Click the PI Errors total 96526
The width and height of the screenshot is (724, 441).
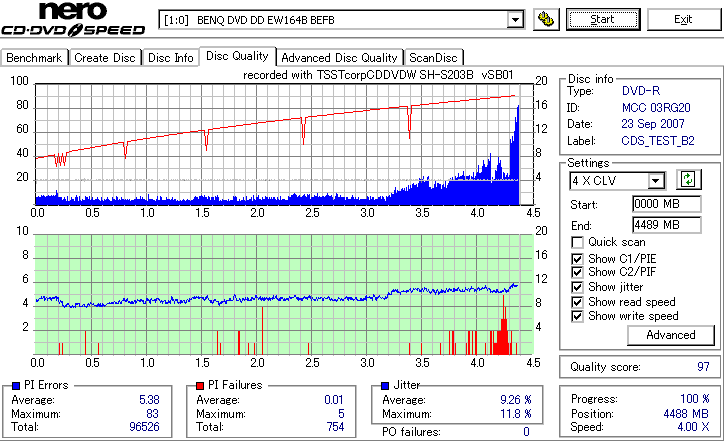coord(145,427)
